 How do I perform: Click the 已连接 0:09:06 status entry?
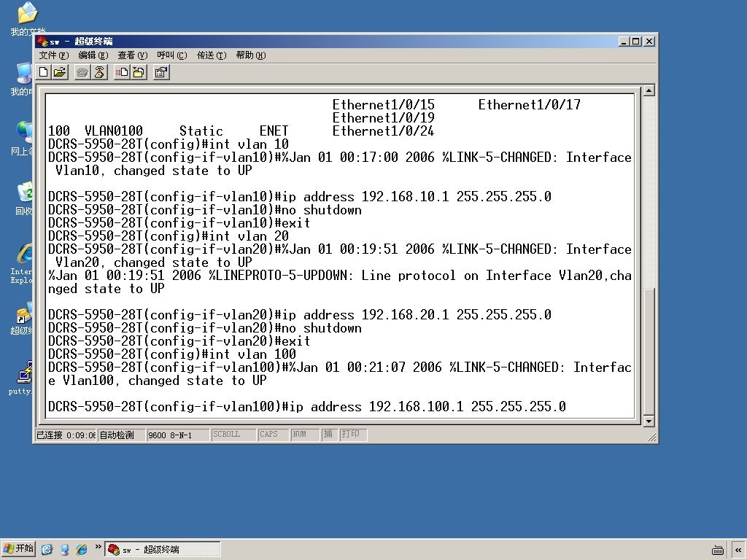(66, 435)
